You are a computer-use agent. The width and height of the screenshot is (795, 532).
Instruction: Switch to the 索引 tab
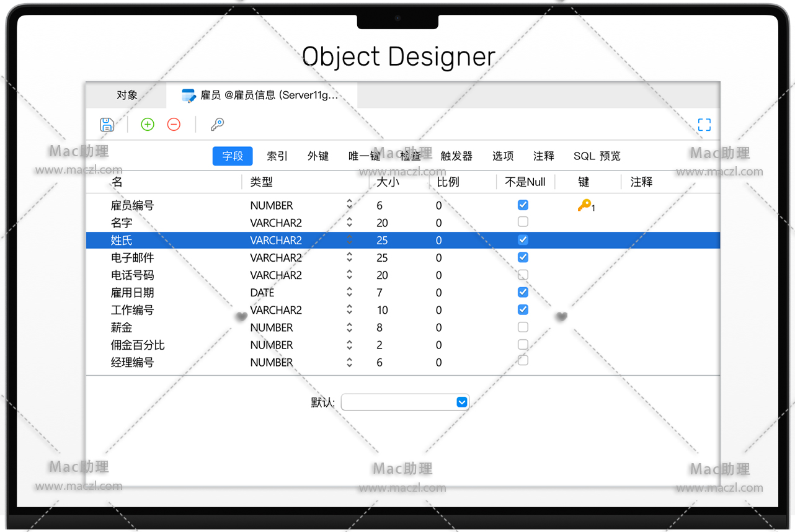pos(277,156)
